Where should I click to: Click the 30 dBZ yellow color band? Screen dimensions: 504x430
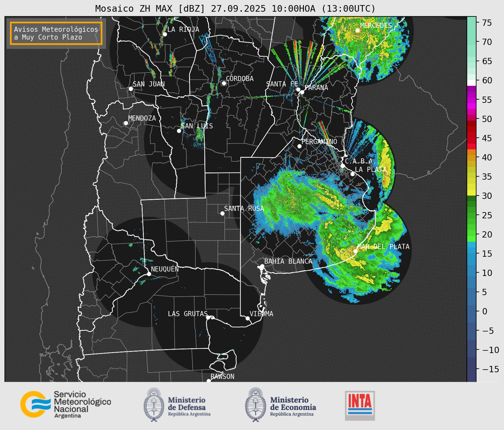click(471, 193)
